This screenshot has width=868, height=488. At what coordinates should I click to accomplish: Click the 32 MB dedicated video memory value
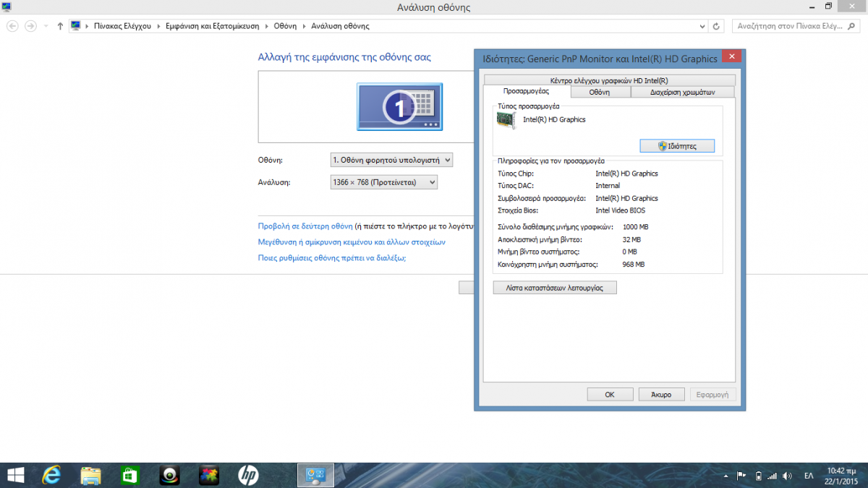click(x=631, y=239)
